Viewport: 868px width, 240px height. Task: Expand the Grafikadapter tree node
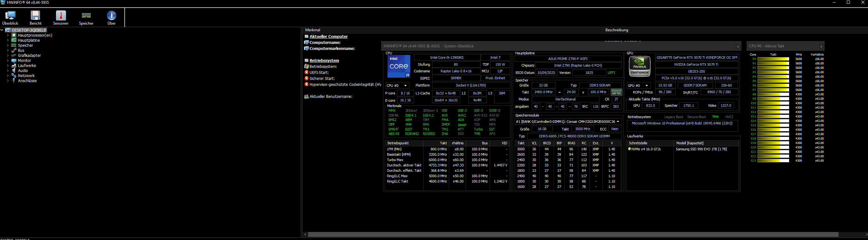point(8,55)
